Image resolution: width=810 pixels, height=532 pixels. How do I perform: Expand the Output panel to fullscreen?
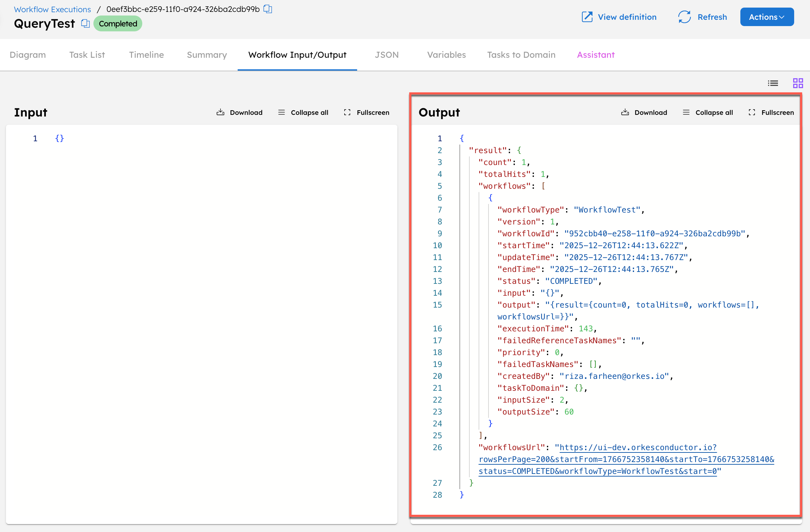[771, 112]
